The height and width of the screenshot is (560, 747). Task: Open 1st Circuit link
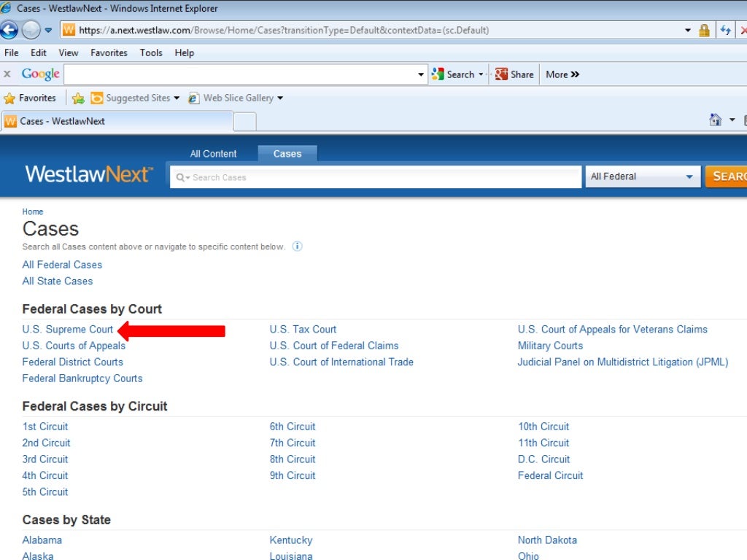(x=45, y=427)
